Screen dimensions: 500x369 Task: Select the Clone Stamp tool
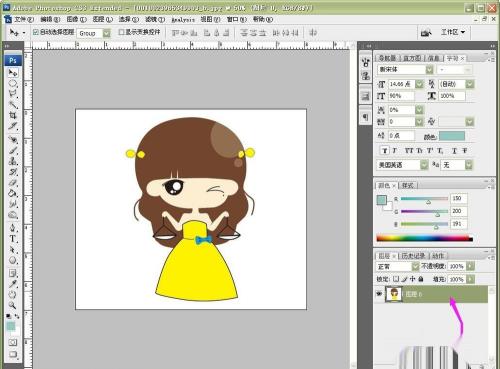click(13, 161)
